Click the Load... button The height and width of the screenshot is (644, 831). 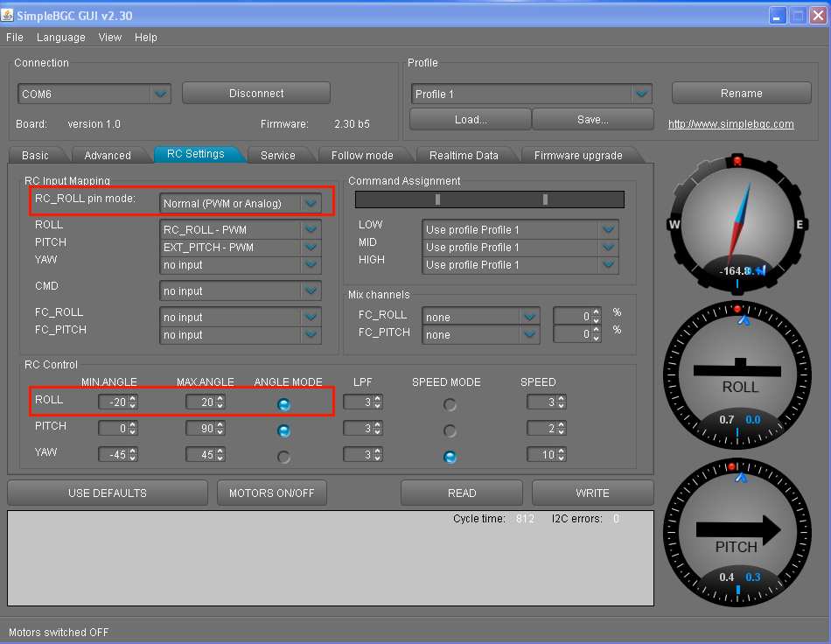point(471,119)
